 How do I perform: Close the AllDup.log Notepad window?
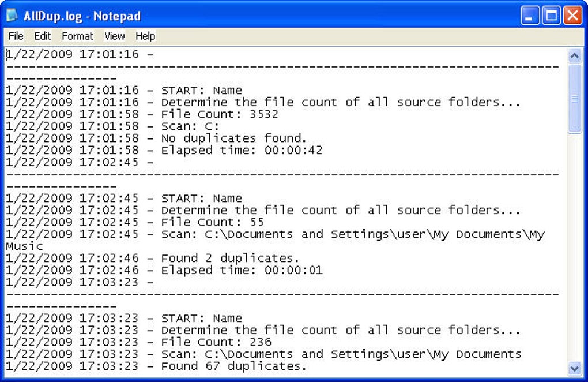pyautogui.click(x=572, y=16)
